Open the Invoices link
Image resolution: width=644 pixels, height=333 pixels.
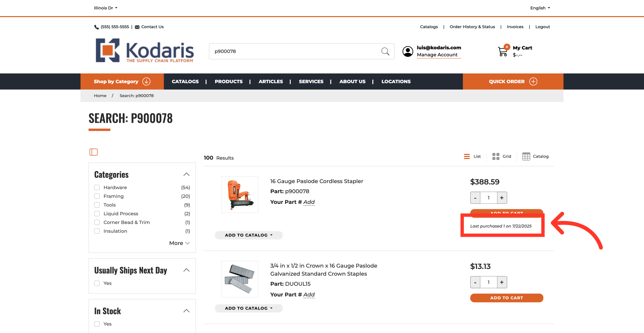(x=515, y=27)
